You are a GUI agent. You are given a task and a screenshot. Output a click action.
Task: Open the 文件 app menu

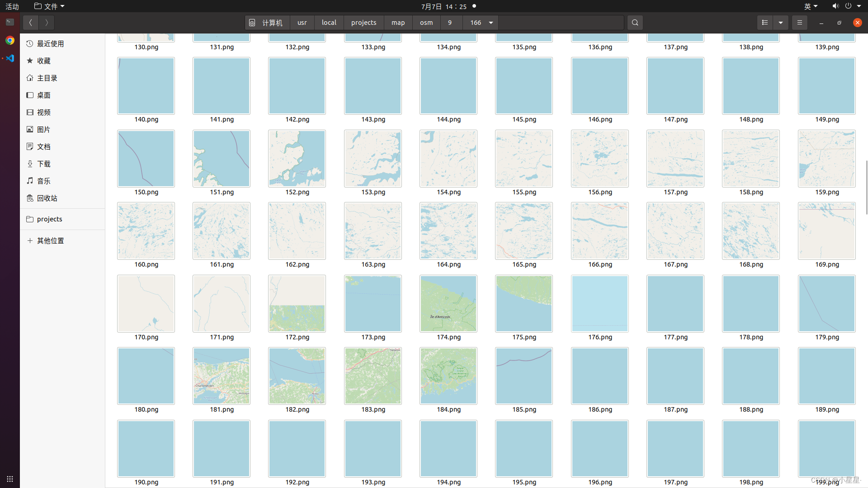tap(50, 6)
